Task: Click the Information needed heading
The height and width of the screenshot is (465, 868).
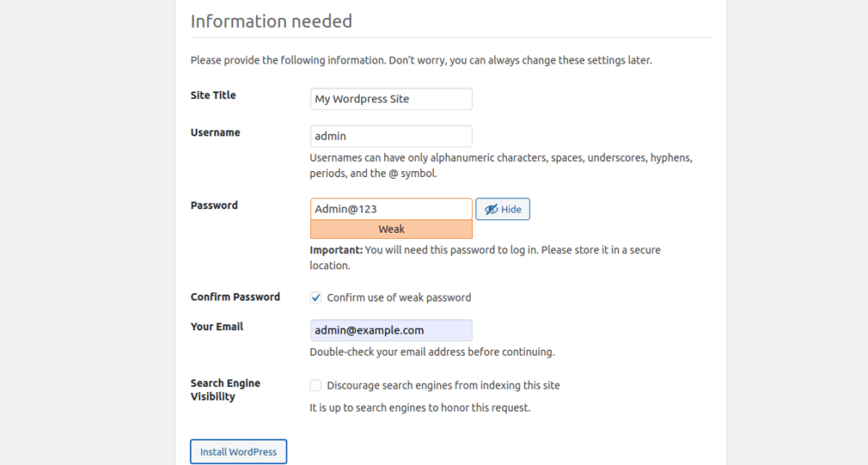Action: coord(271,21)
